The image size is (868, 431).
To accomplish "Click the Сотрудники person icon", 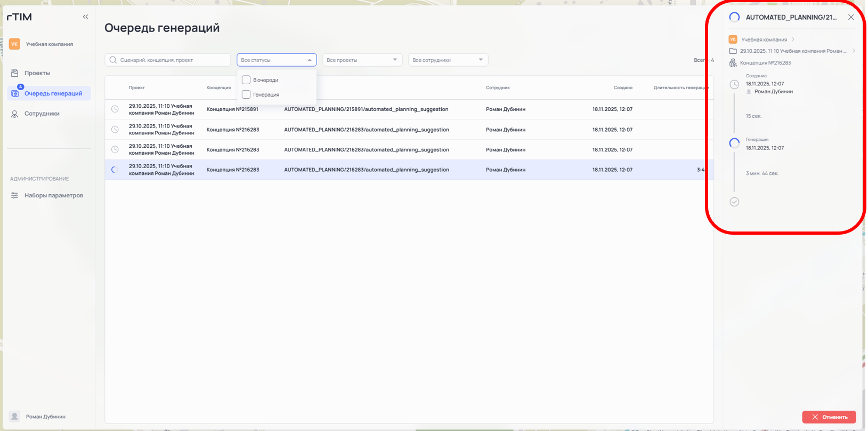I will (x=15, y=114).
